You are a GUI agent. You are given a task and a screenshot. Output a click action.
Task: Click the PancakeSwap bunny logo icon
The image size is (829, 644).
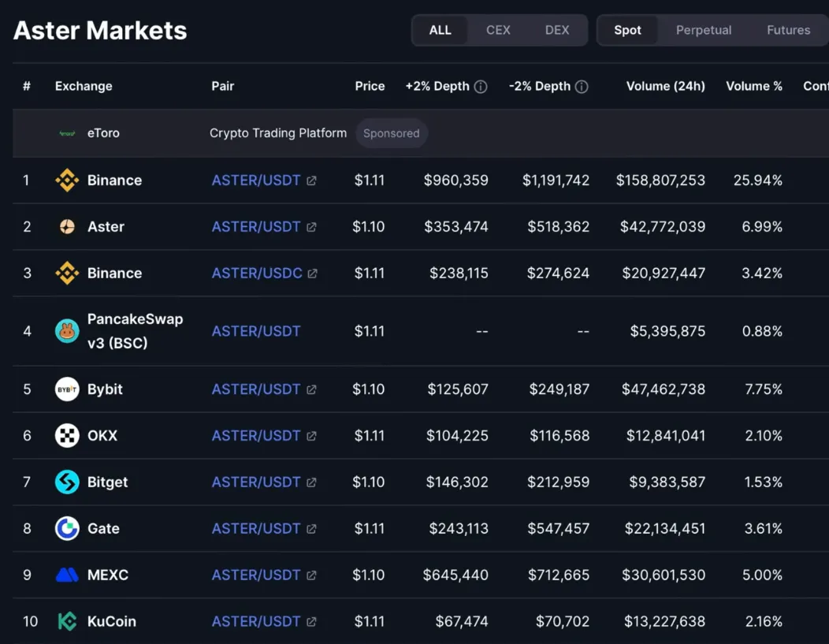(x=67, y=331)
